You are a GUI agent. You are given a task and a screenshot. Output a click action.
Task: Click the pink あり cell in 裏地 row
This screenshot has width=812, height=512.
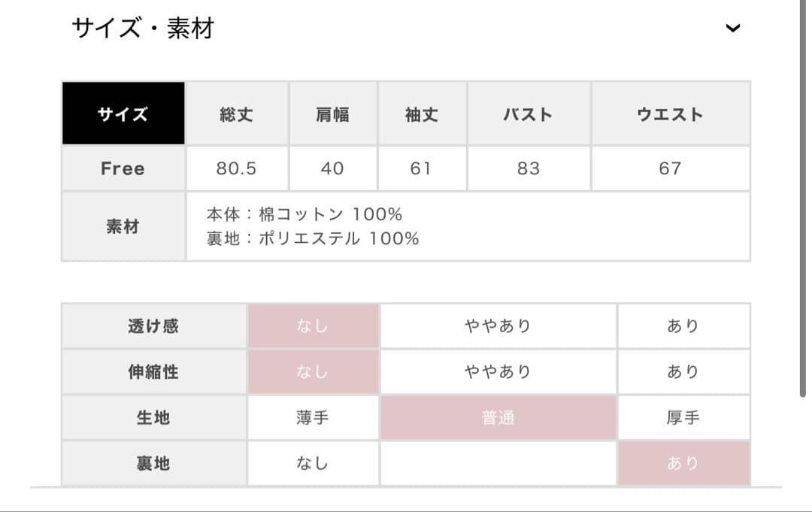(x=683, y=463)
